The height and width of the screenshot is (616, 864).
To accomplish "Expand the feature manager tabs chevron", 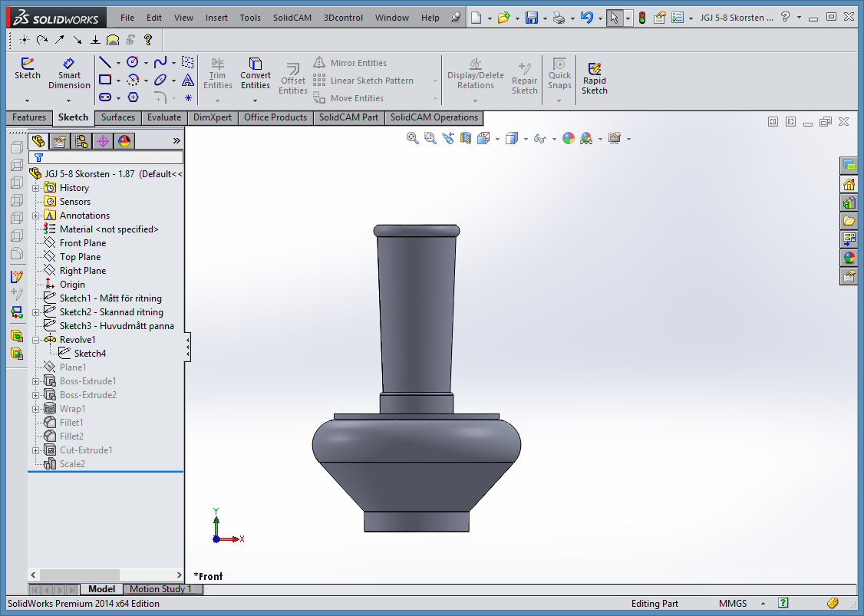I will pyautogui.click(x=176, y=141).
